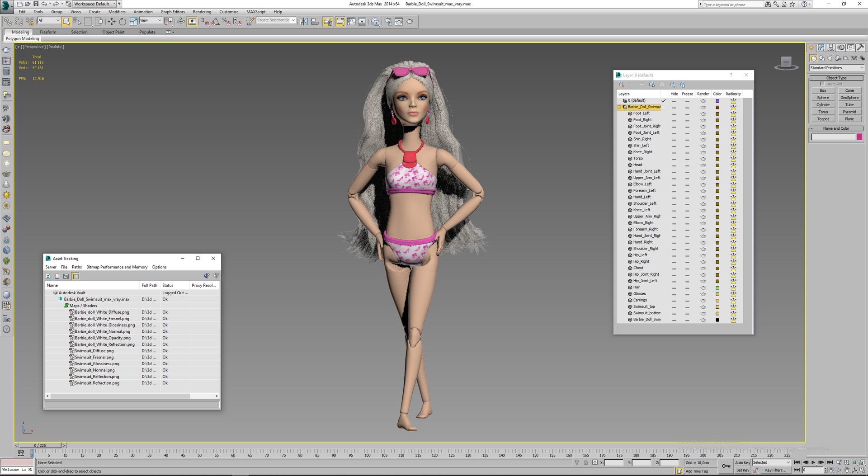Open the Material Editor icon
This screenshot has width=868, height=476.
375,21
